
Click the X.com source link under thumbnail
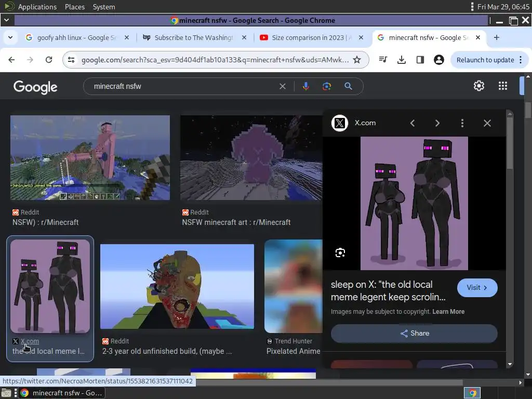point(30,341)
